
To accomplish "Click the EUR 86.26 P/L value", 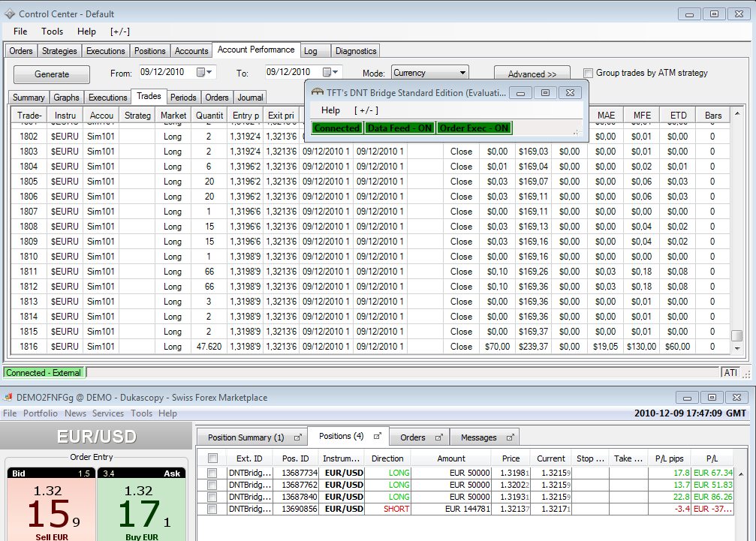I will (x=712, y=497).
